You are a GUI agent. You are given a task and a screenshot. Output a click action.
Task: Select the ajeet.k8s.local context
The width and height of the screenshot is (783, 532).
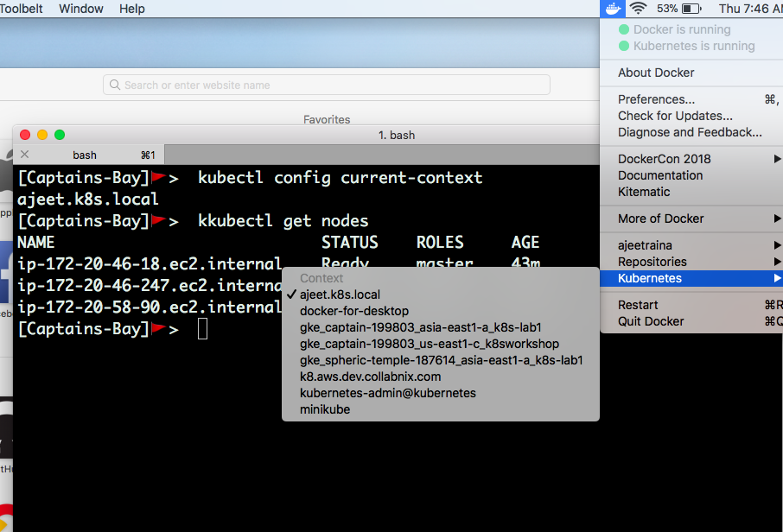coord(441,294)
